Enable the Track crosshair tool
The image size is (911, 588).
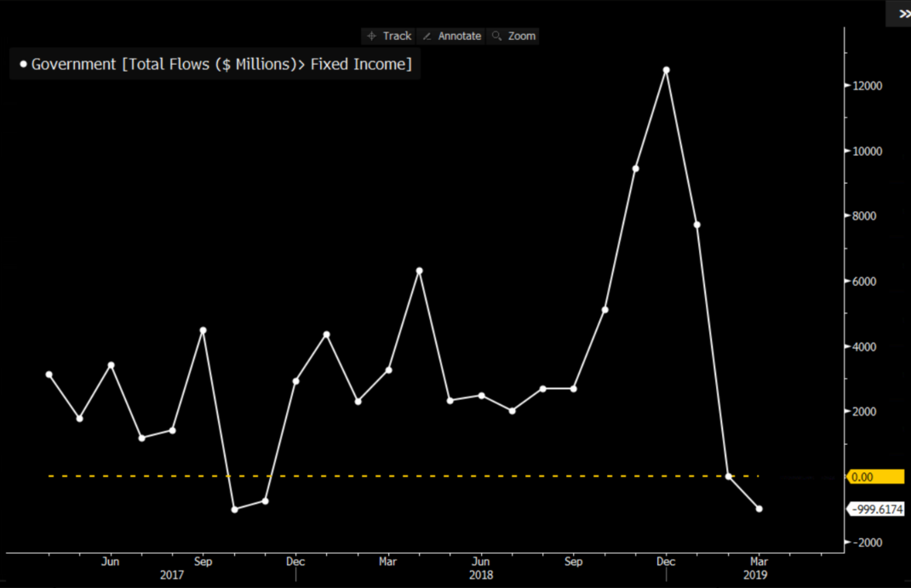(x=388, y=36)
